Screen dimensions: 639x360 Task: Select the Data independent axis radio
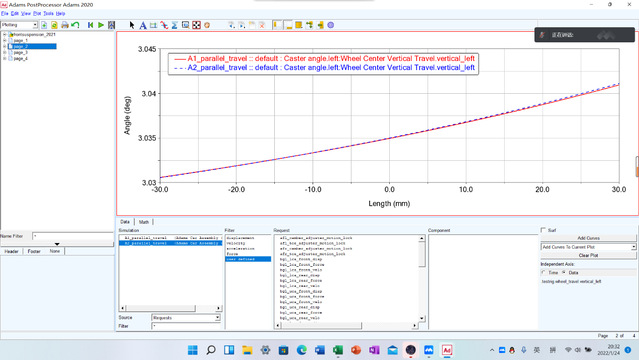(x=564, y=272)
